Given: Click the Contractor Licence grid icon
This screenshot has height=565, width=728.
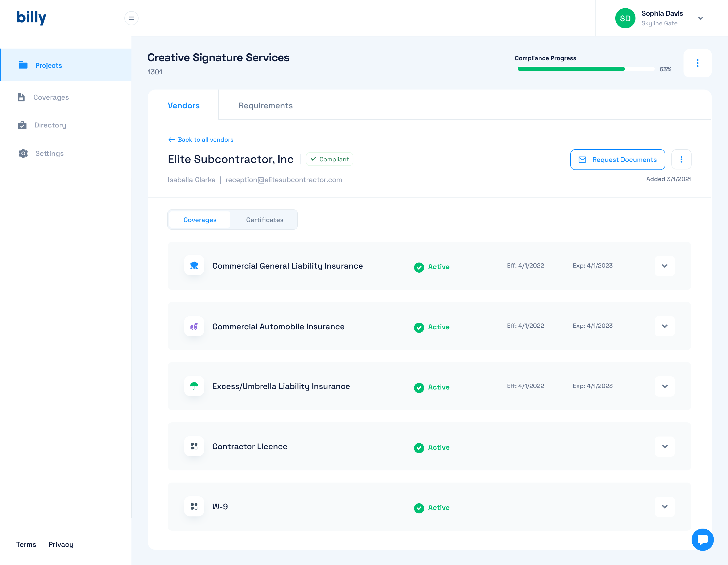Looking at the screenshot, I should (194, 446).
